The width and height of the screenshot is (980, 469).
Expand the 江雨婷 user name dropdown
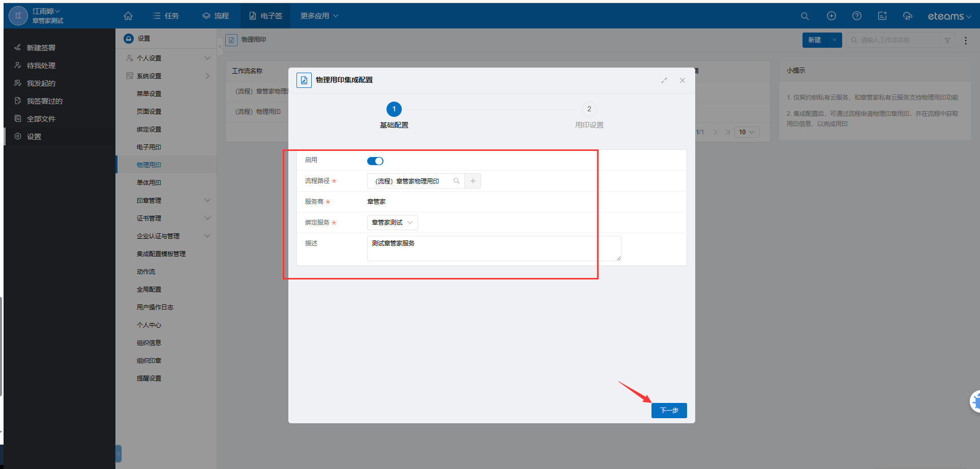click(x=46, y=11)
